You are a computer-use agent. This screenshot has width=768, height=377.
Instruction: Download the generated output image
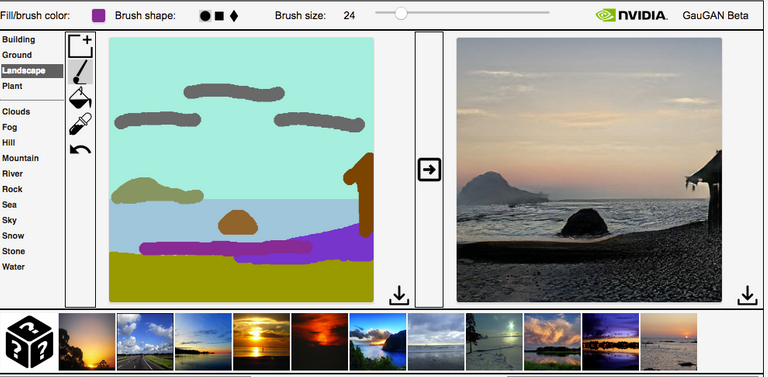[x=747, y=295]
